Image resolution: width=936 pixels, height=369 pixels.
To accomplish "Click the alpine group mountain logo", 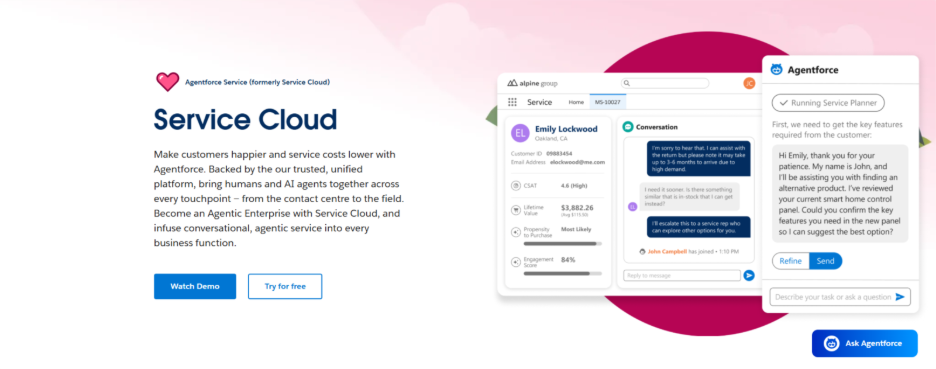I will tap(512, 83).
